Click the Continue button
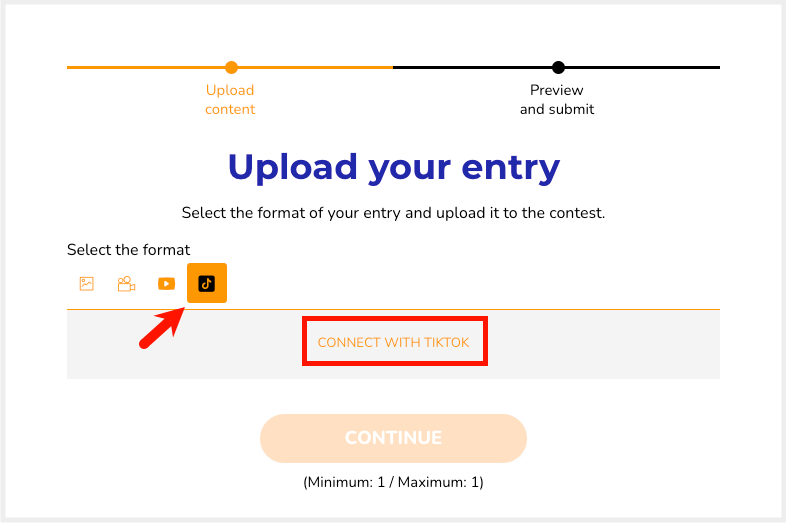This screenshot has width=786, height=523. click(394, 438)
